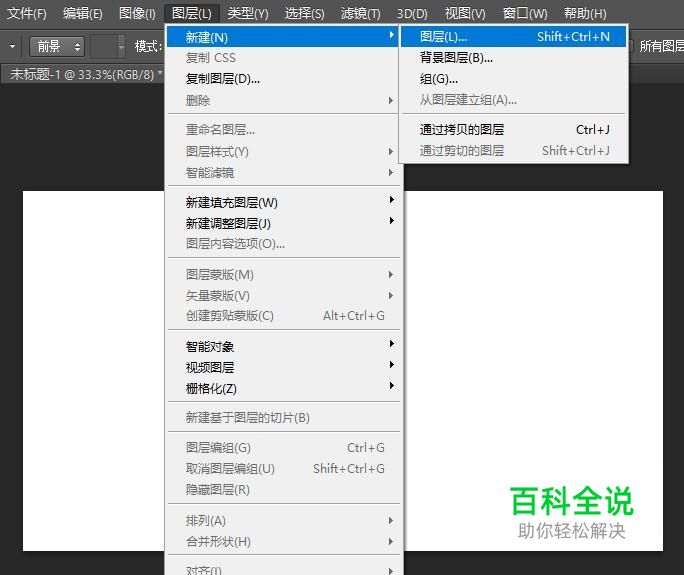Click 取消图层编组(U) entry
Image resolution: width=684 pixels, height=575 pixels.
click(284, 469)
